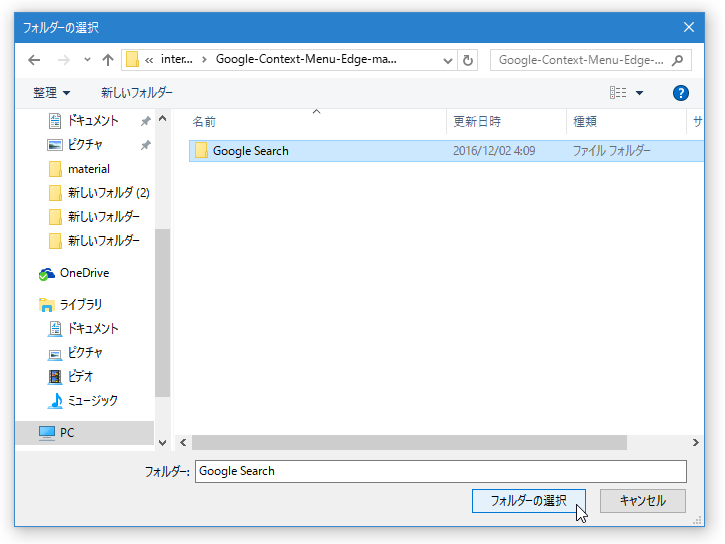Open the material folder in sidebar
The height and width of the screenshot is (544, 725).
click(89, 169)
